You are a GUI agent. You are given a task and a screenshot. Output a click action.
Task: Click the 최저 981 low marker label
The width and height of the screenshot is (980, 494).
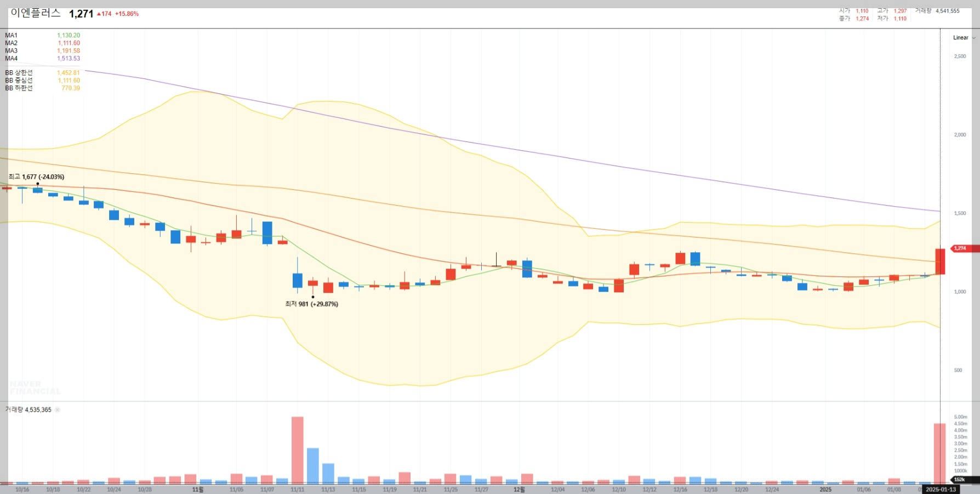point(311,304)
